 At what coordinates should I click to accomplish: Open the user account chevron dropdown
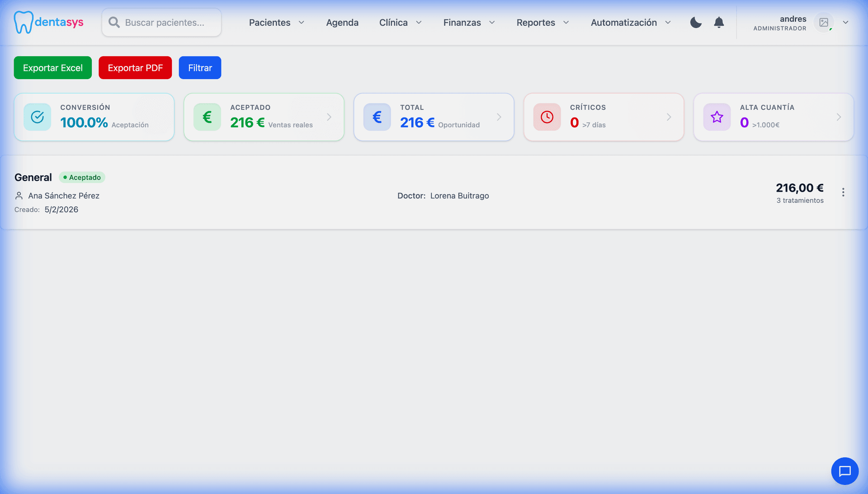(845, 23)
